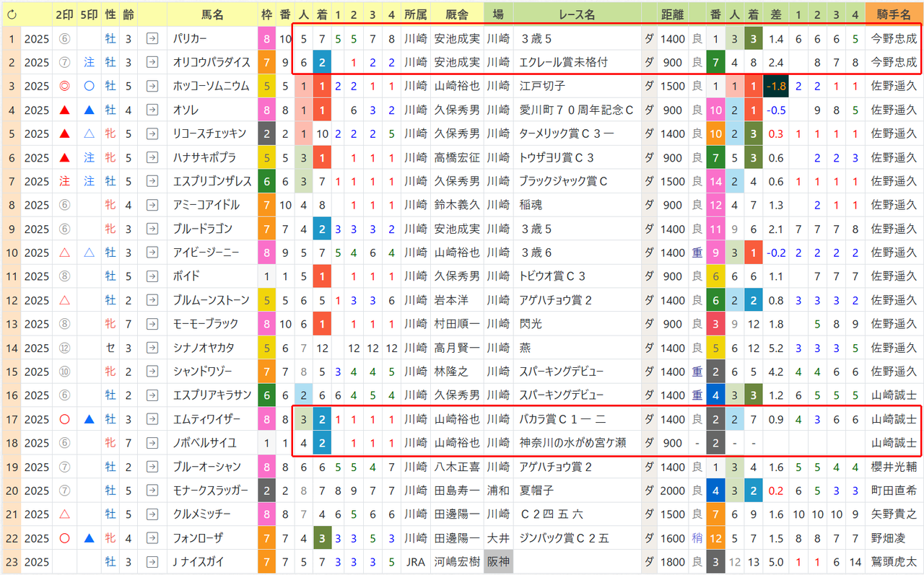Click the 2印 column header

tap(65, 14)
